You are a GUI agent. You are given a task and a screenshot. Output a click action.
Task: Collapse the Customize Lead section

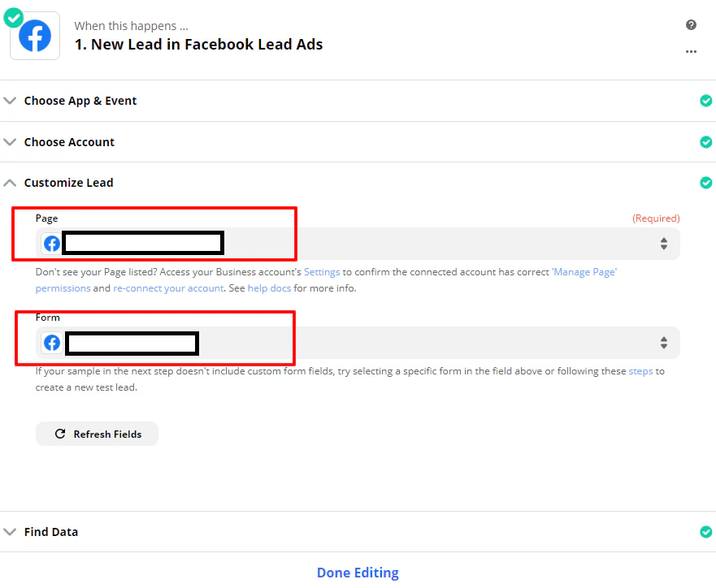pos(10,183)
